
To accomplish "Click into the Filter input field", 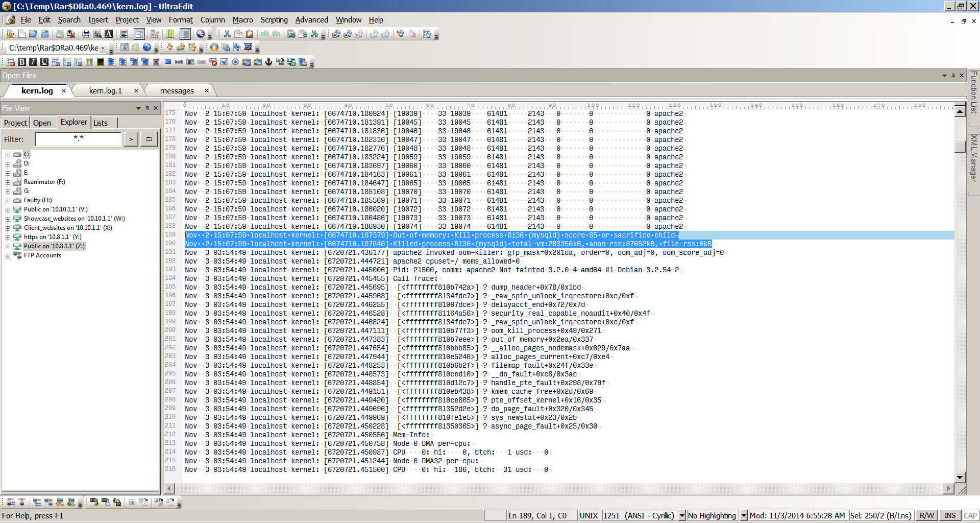I will click(78, 139).
